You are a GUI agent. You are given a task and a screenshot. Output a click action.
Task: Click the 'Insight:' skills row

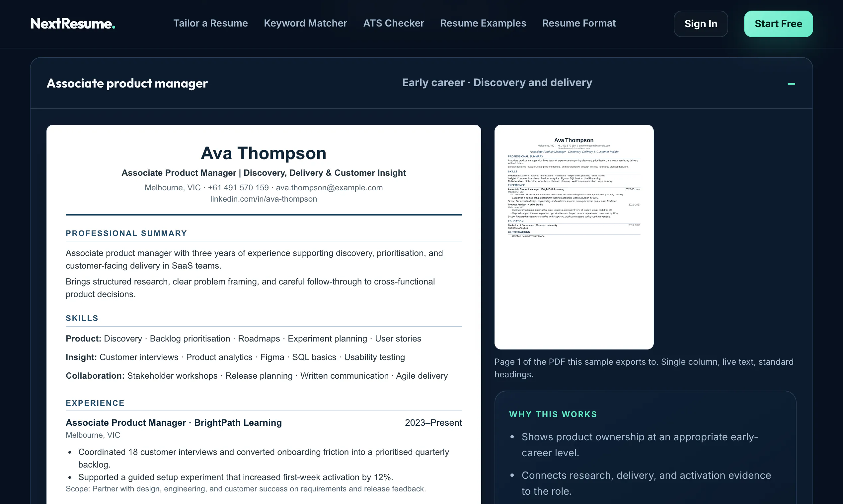(235, 357)
